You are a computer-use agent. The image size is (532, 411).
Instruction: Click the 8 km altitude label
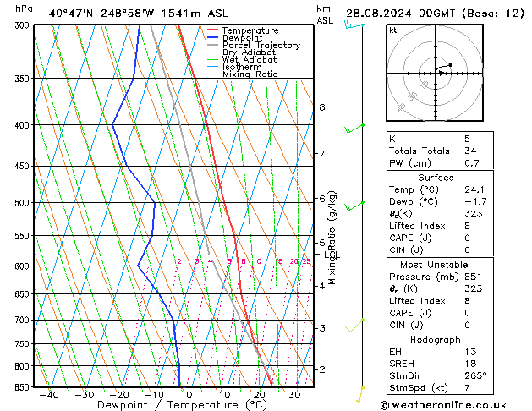click(322, 107)
